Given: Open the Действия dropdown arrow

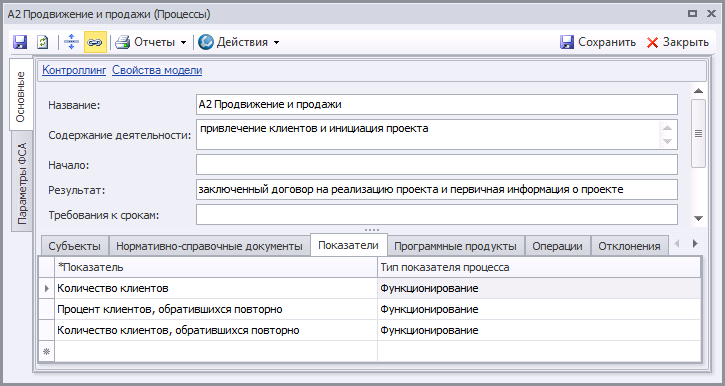Looking at the screenshot, I should pyautogui.click(x=276, y=43).
